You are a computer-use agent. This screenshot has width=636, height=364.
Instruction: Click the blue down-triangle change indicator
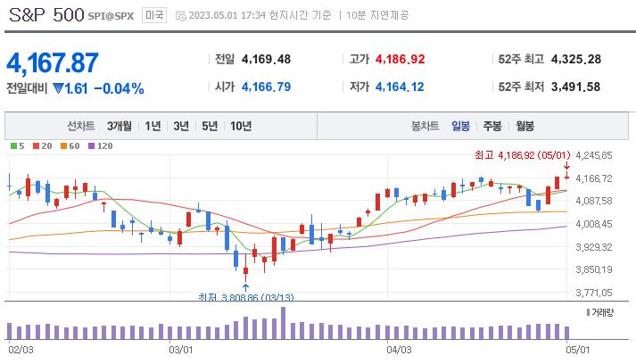pyautogui.click(x=59, y=88)
